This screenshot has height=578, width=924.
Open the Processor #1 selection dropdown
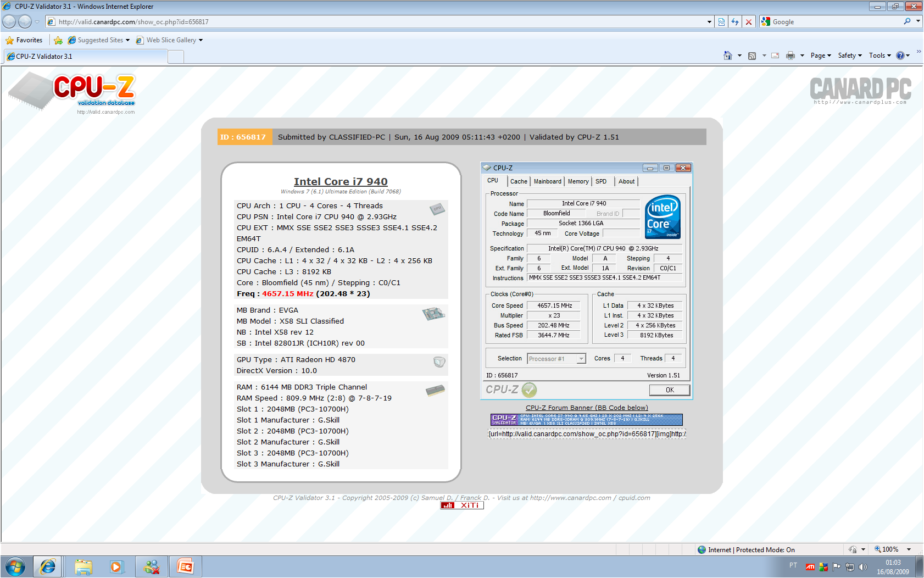click(556, 359)
